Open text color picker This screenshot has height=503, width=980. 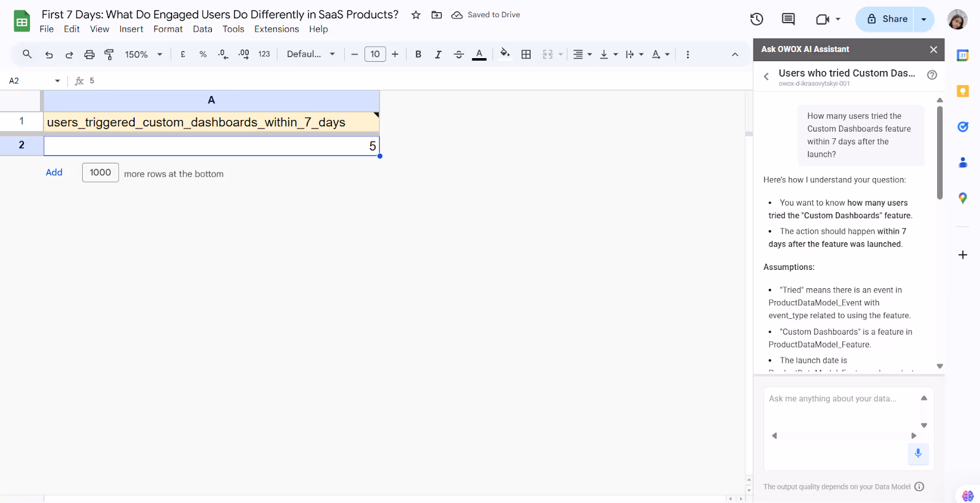pyautogui.click(x=479, y=54)
